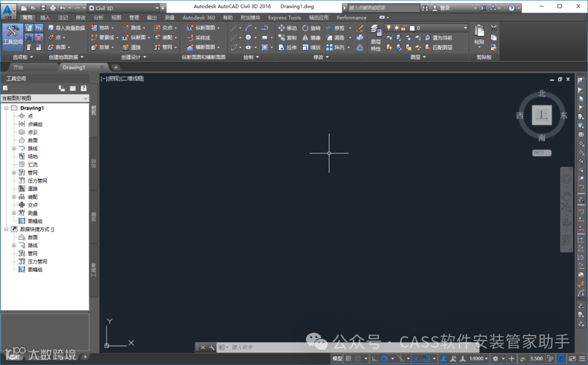Select the 缩放 Scale tool

coord(311,47)
